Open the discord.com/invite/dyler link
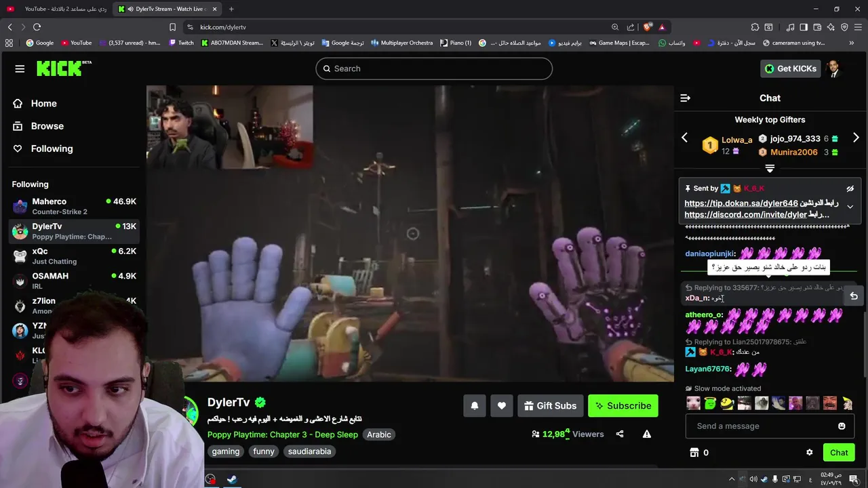Viewport: 868px width, 488px height. coord(745,214)
